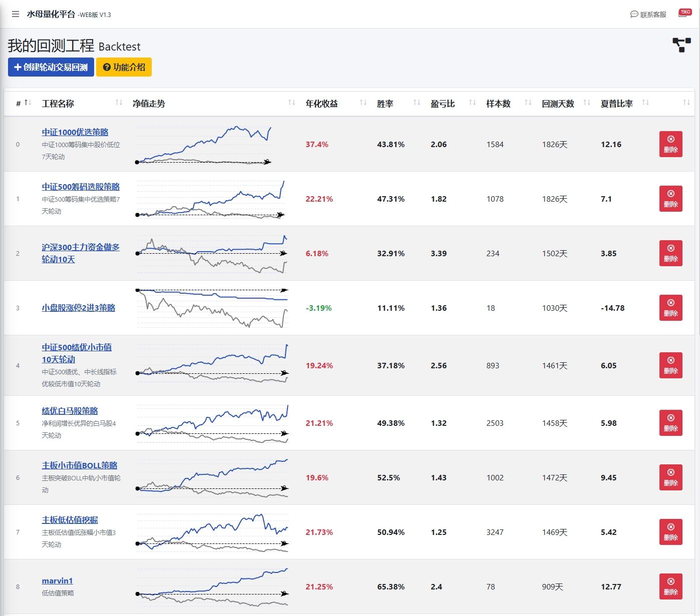Open the workflow diagram icon at top right
Screen dimensions: 700x616
coord(681,45)
